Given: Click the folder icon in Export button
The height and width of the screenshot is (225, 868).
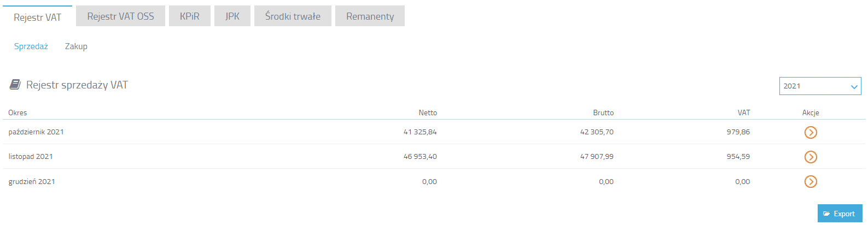Looking at the screenshot, I should [x=826, y=214].
